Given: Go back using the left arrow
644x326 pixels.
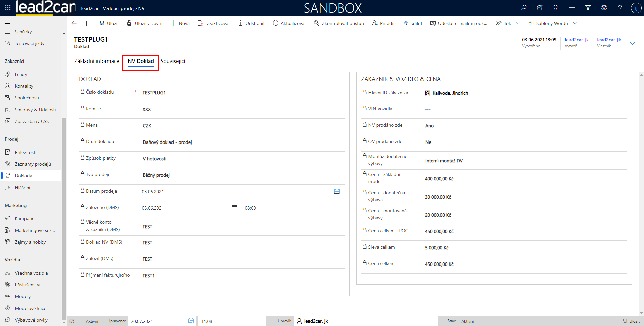Looking at the screenshot, I should [x=74, y=23].
